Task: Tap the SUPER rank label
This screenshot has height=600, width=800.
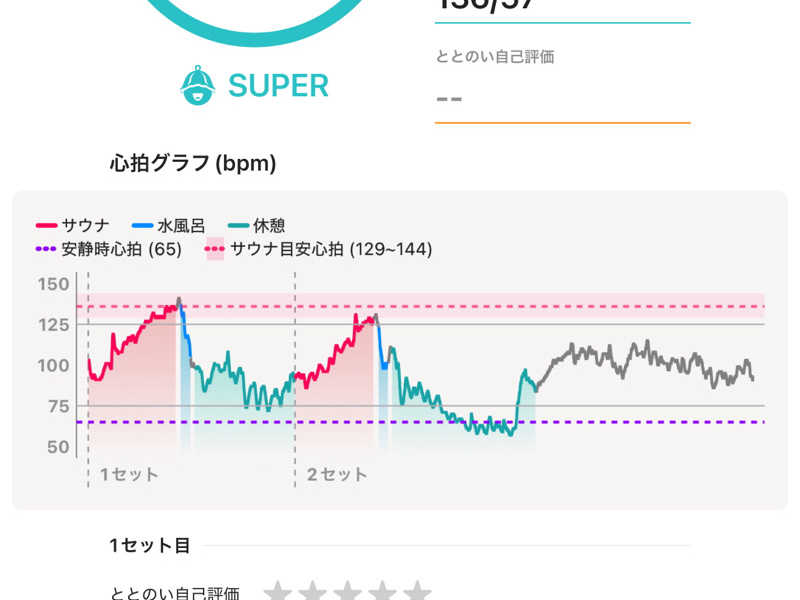Action: 278,86
